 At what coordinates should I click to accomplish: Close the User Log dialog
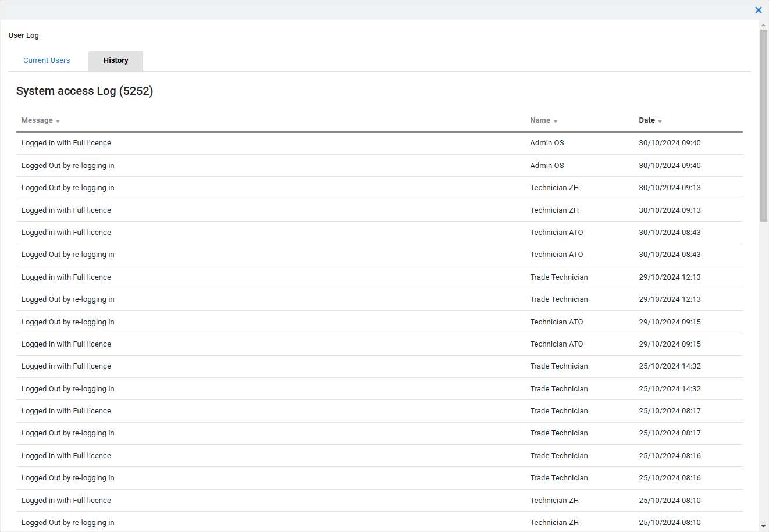[x=758, y=10]
